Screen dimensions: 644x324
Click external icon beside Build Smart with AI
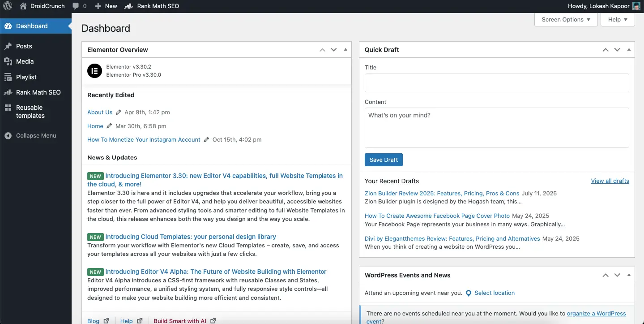(213, 321)
